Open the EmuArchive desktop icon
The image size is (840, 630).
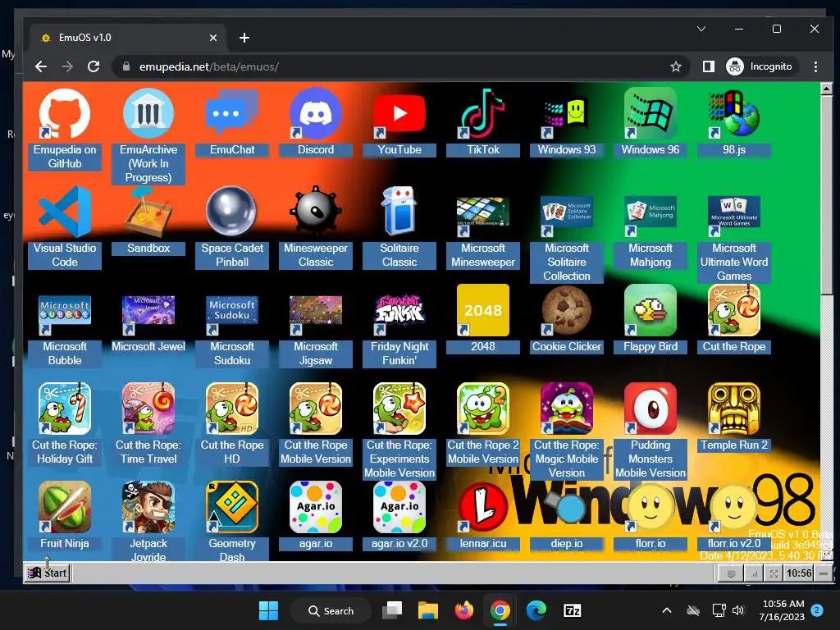tap(148, 113)
